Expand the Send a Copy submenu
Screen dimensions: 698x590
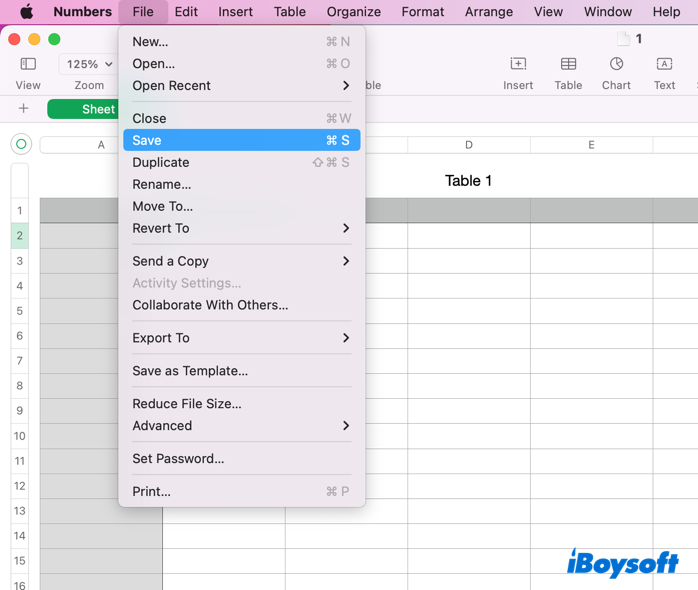pos(241,261)
